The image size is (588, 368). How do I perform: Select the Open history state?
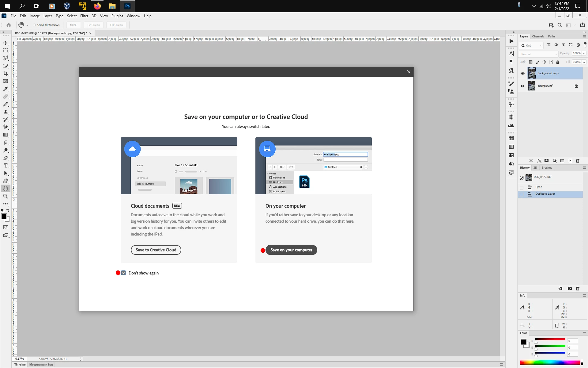[539, 187]
